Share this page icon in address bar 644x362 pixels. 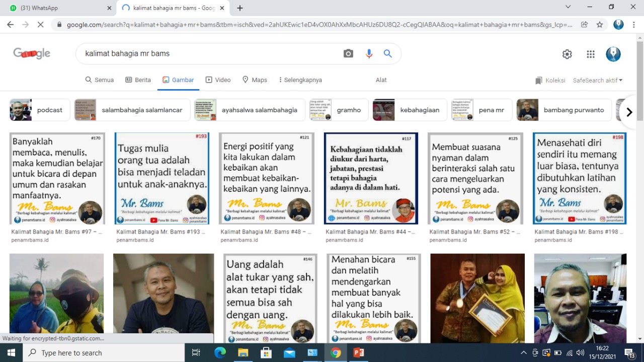point(584,24)
